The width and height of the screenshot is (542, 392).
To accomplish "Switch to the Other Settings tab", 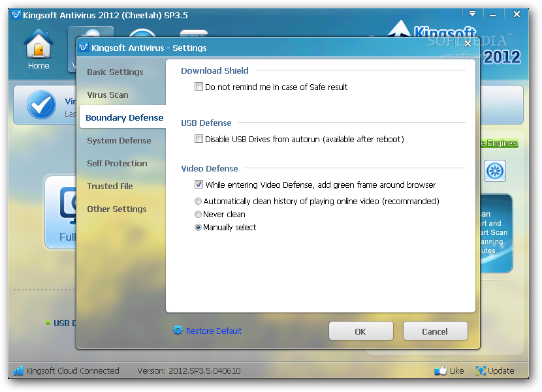I will 116,209.
